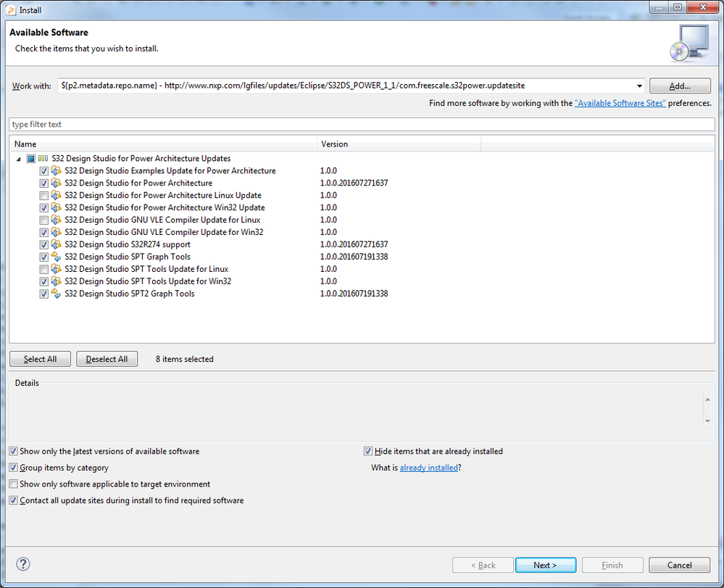
Task: Click feature icon of Power Architecture Win32 Update
Action: coord(56,207)
